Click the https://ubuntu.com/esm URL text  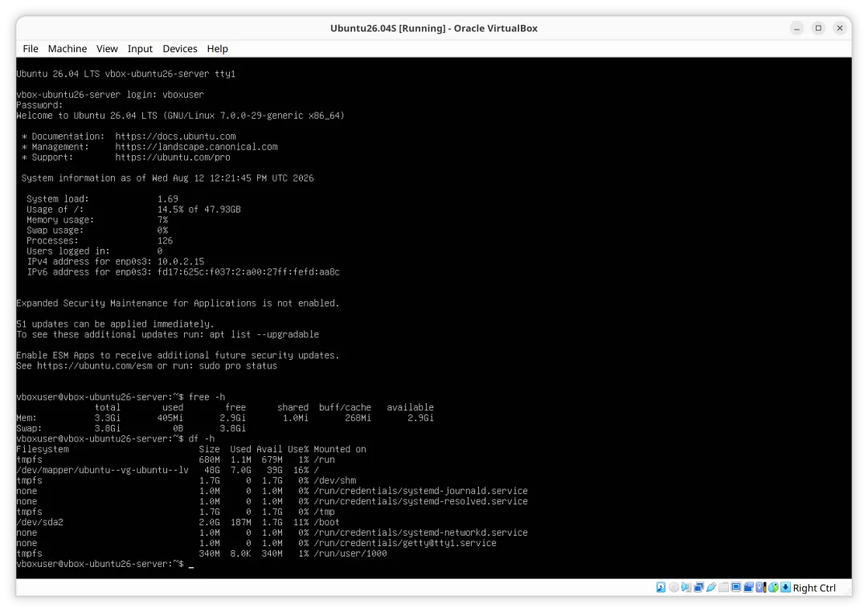click(95, 365)
